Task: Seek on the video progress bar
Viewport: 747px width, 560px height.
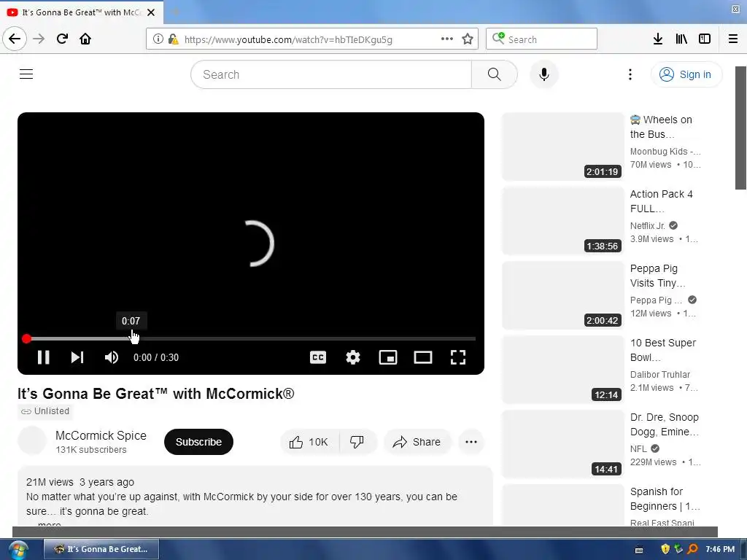Action: tap(251, 338)
